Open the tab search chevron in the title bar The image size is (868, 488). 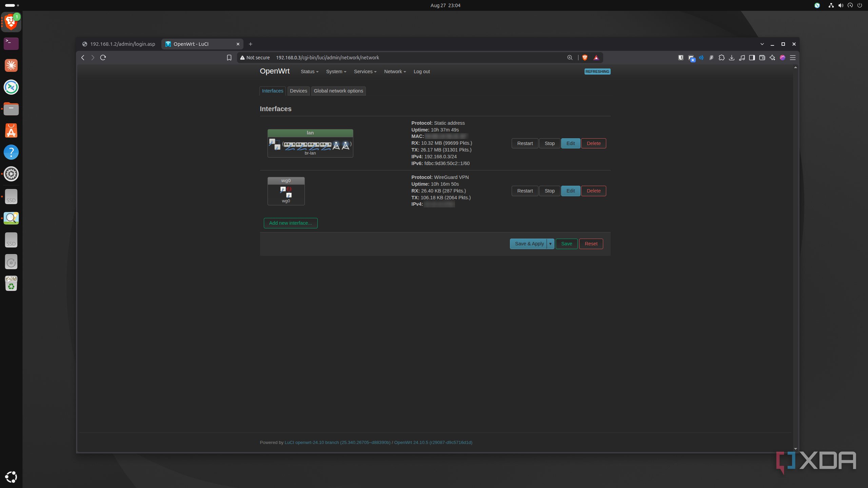[762, 44]
